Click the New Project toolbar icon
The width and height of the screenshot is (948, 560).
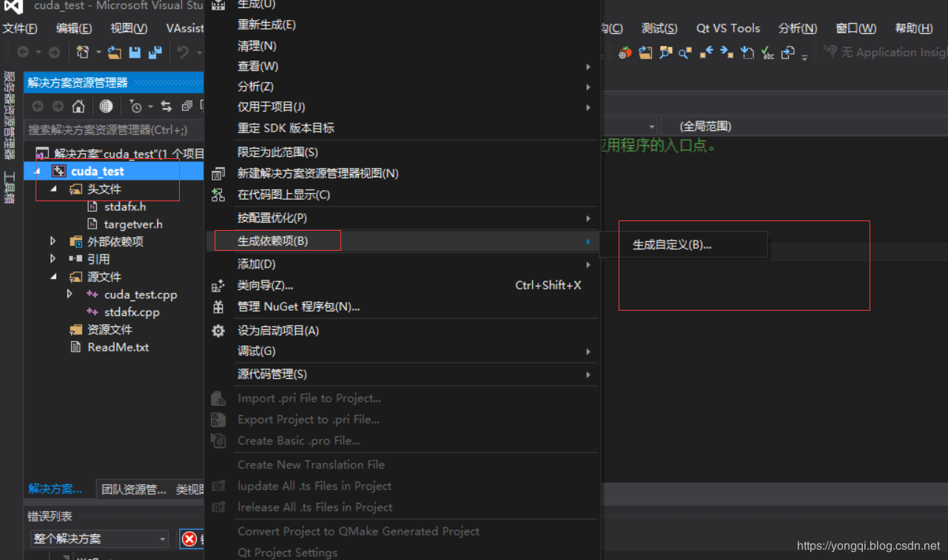click(x=83, y=52)
